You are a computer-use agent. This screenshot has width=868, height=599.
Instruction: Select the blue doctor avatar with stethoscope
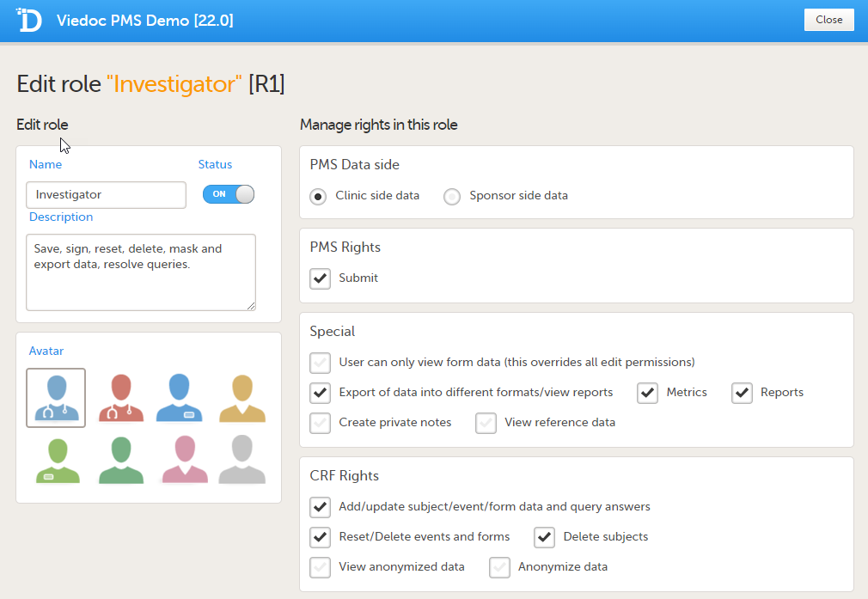click(56, 398)
